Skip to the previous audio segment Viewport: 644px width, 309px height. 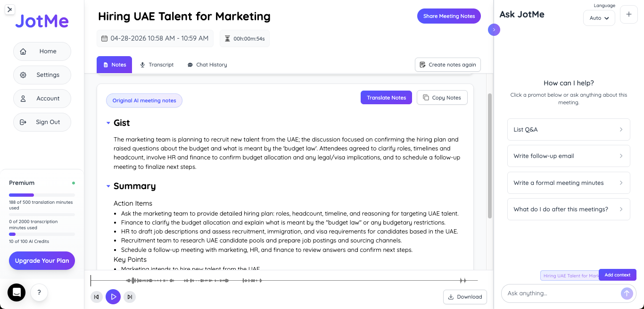(x=97, y=297)
